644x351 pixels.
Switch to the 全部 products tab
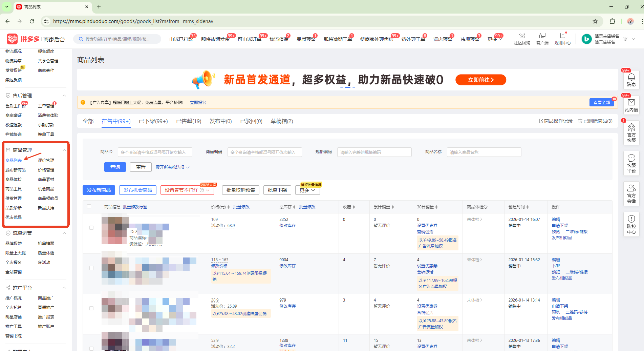(88, 121)
